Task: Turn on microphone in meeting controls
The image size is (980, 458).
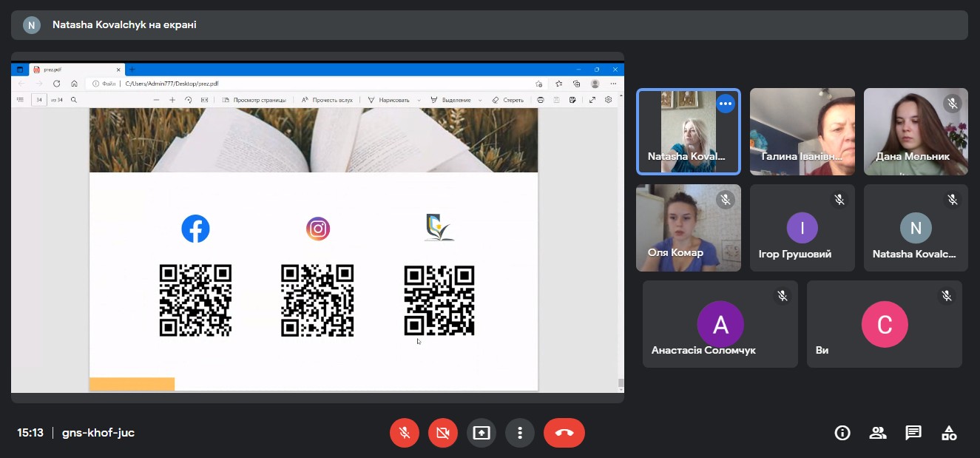Action: [x=405, y=433]
